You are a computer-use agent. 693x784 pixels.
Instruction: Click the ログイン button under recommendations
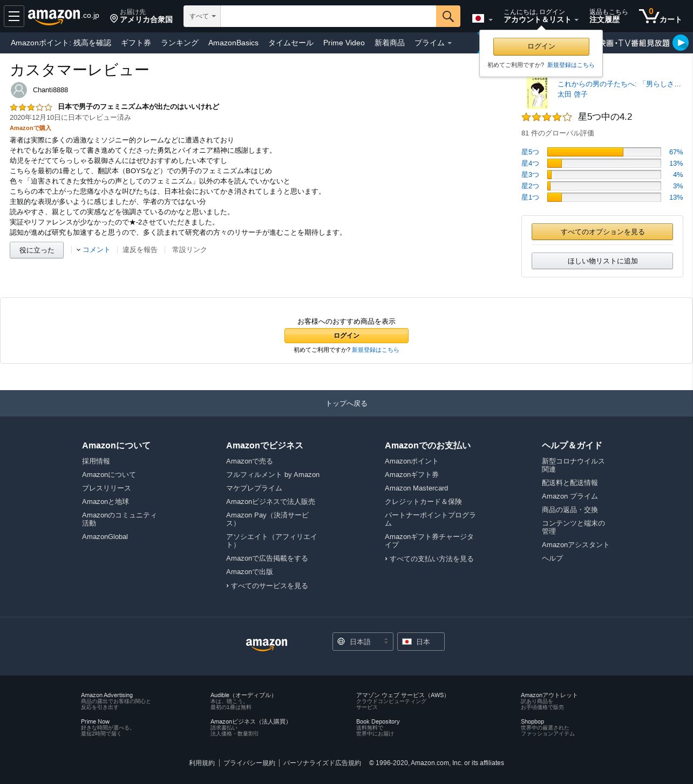pyautogui.click(x=346, y=336)
